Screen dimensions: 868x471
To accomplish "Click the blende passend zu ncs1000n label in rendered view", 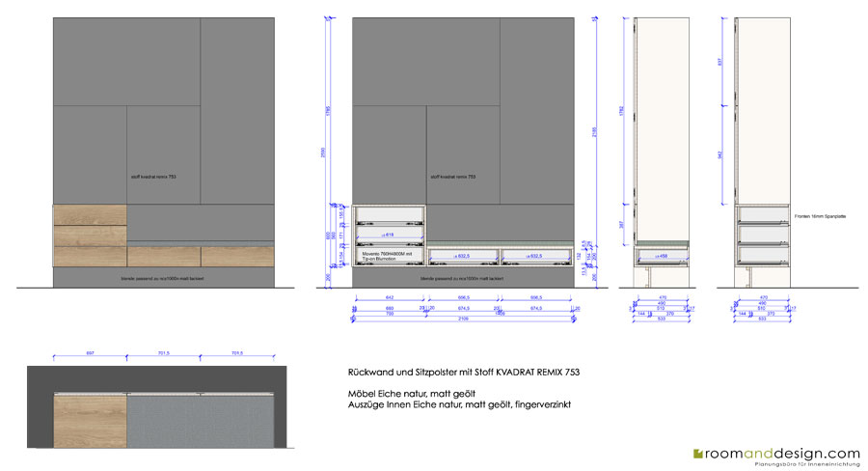I will (x=162, y=279).
